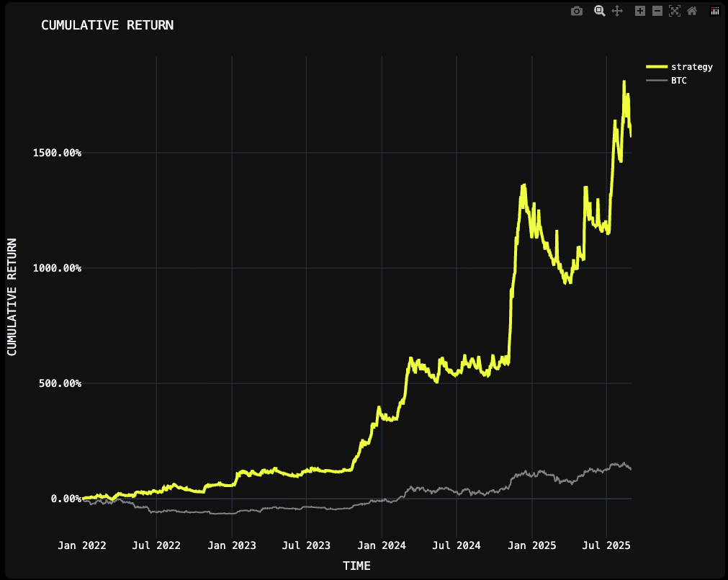Image resolution: width=728 pixels, height=580 pixels.
Task: Click the TIME x-axis title
Action: tap(356, 566)
